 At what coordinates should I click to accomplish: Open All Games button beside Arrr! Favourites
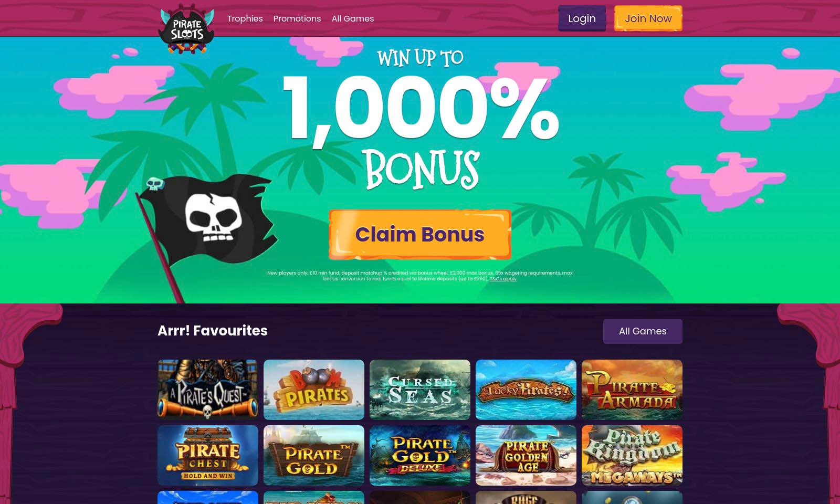[643, 331]
